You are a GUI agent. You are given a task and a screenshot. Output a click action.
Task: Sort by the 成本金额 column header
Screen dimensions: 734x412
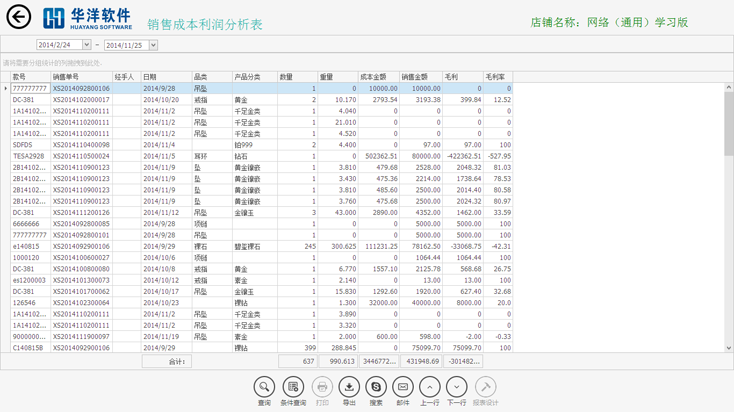click(x=379, y=77)
